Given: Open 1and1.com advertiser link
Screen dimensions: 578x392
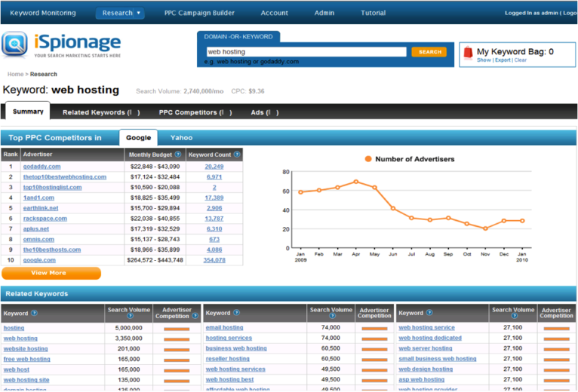Looking at the screenshot, I should (38, 198).
